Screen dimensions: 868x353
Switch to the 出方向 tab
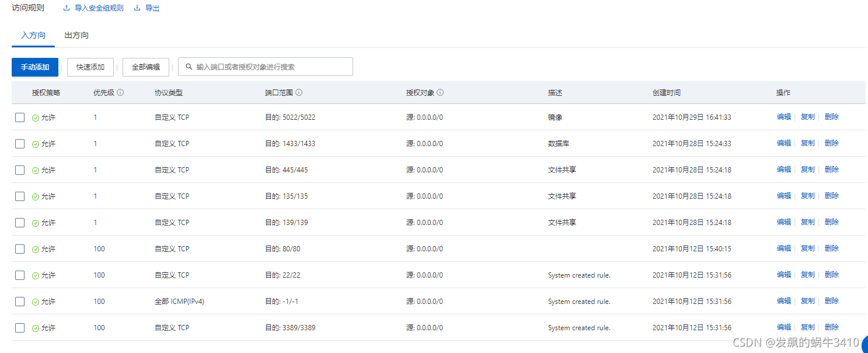(76, 36)
